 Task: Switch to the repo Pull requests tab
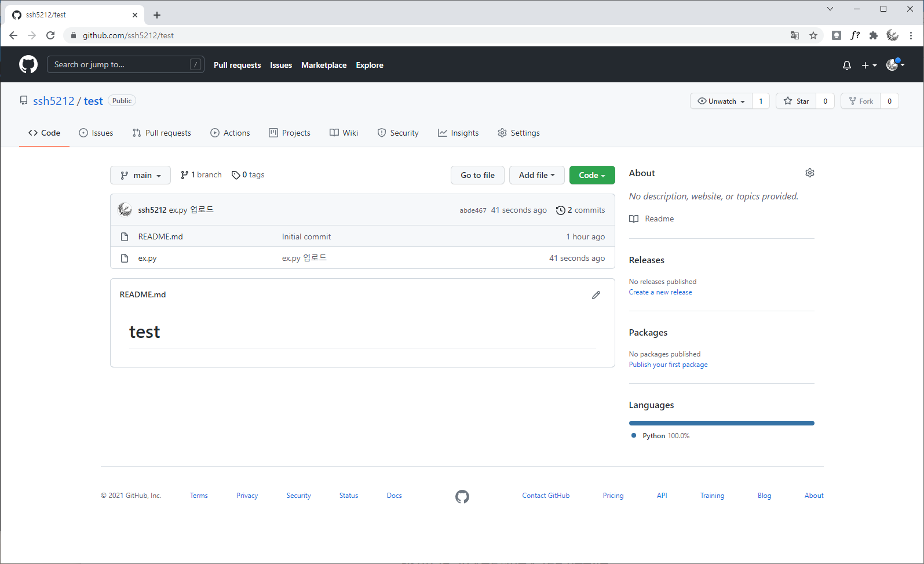pyautogui.click(x=162, y=133)
